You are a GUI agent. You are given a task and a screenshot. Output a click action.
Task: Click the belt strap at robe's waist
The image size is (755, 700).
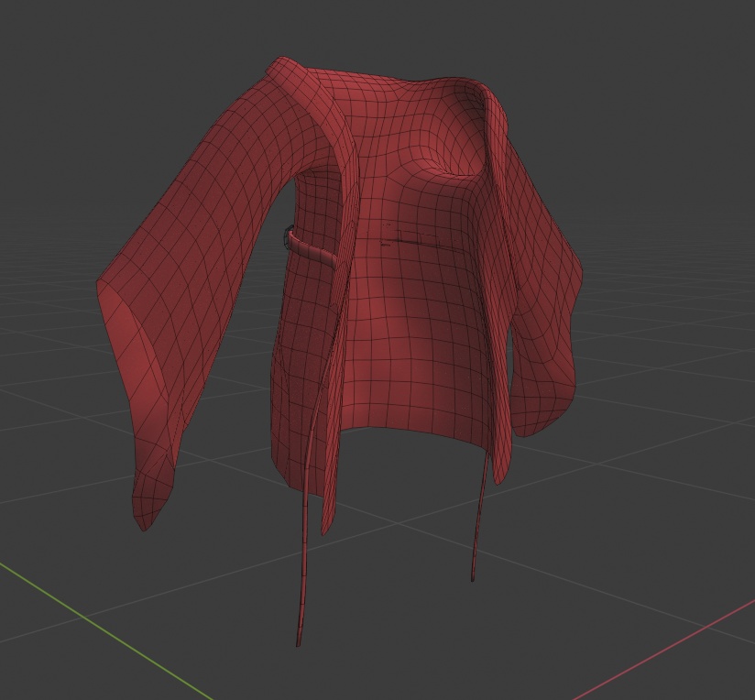point(312,249)
